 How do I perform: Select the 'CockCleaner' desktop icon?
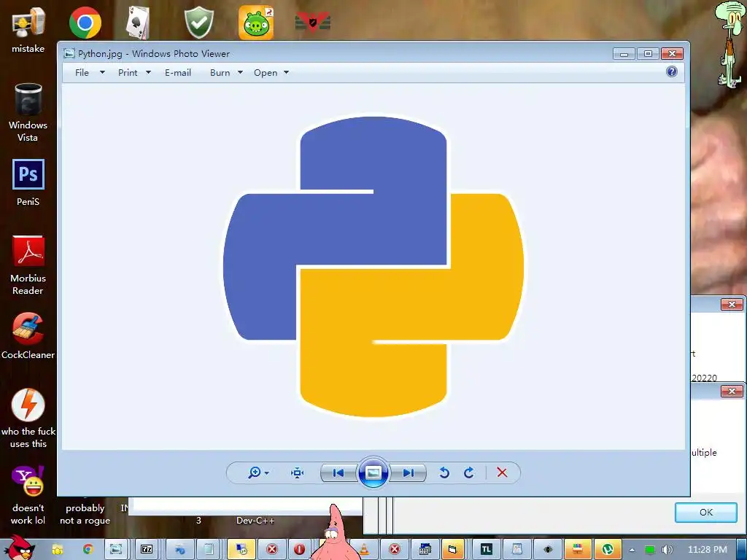coord(28,335)
